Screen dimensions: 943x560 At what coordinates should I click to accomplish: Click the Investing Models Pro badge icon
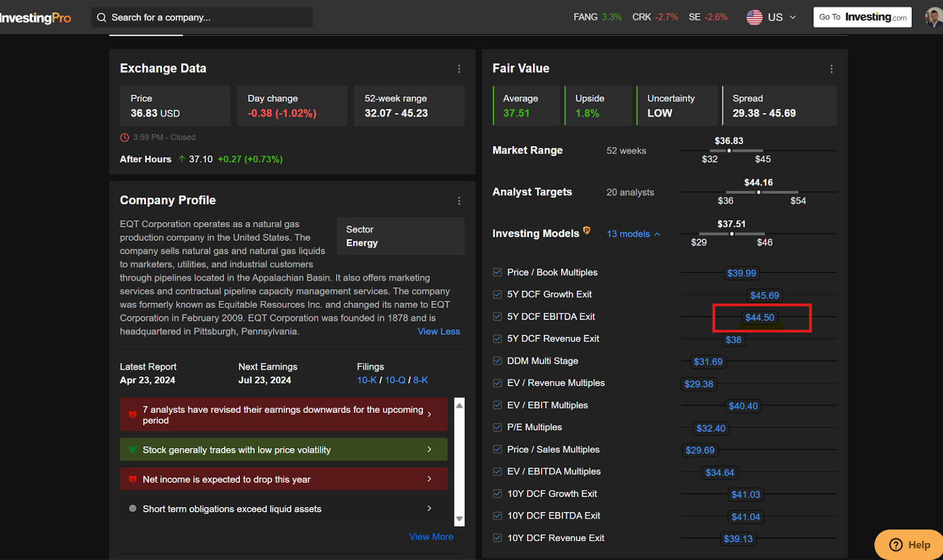click(587, 230)
